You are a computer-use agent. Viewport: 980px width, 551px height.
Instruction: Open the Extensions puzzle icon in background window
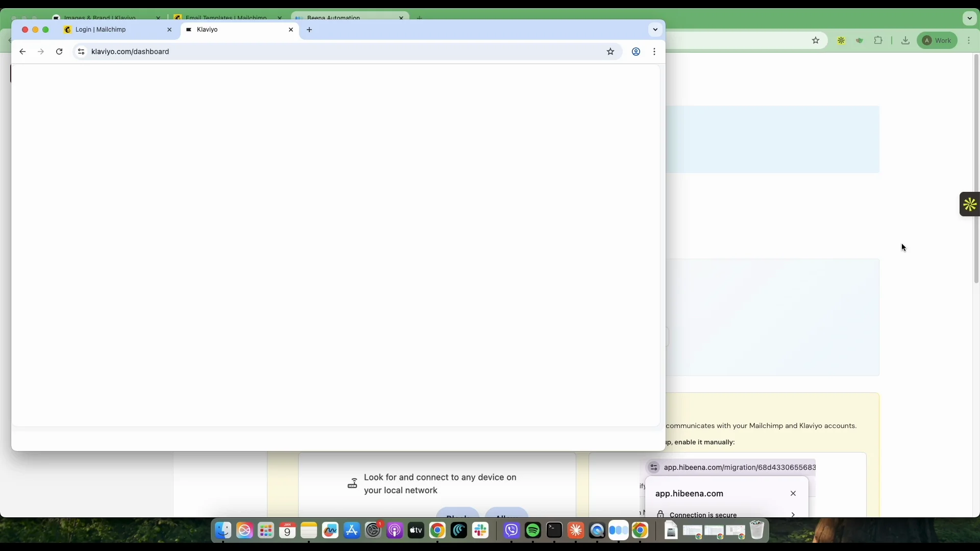(x=878, y=40)
